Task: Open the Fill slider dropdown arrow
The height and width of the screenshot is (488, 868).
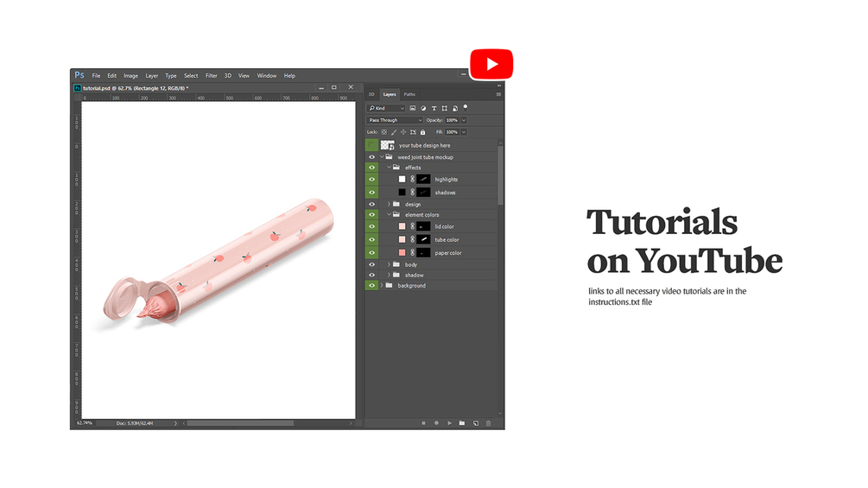Action: 464,132
